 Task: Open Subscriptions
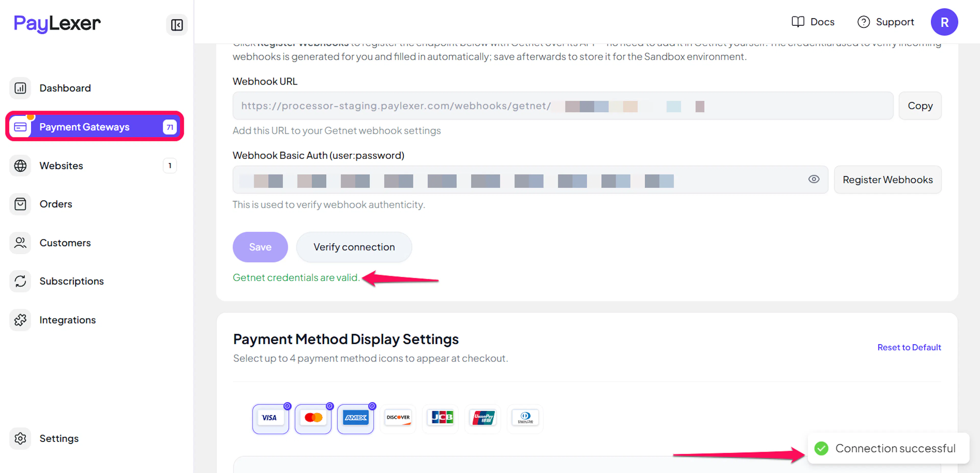pos(71,281)
